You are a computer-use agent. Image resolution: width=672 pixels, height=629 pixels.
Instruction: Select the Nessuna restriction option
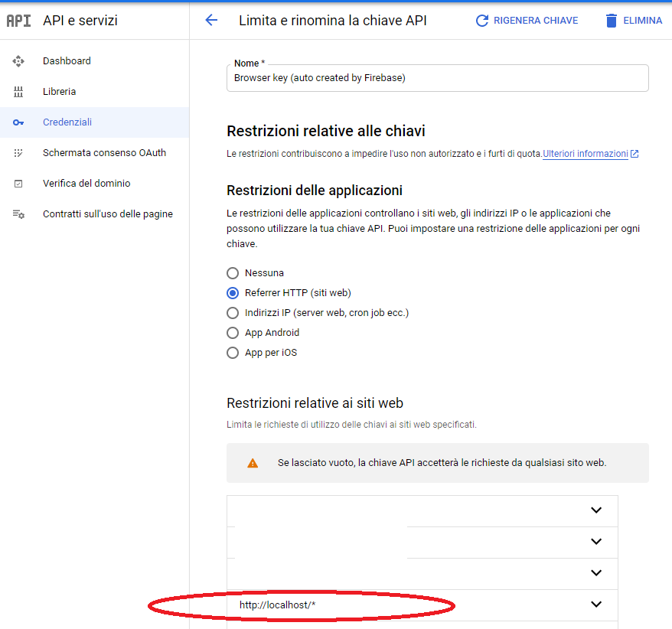click(232, 272)
